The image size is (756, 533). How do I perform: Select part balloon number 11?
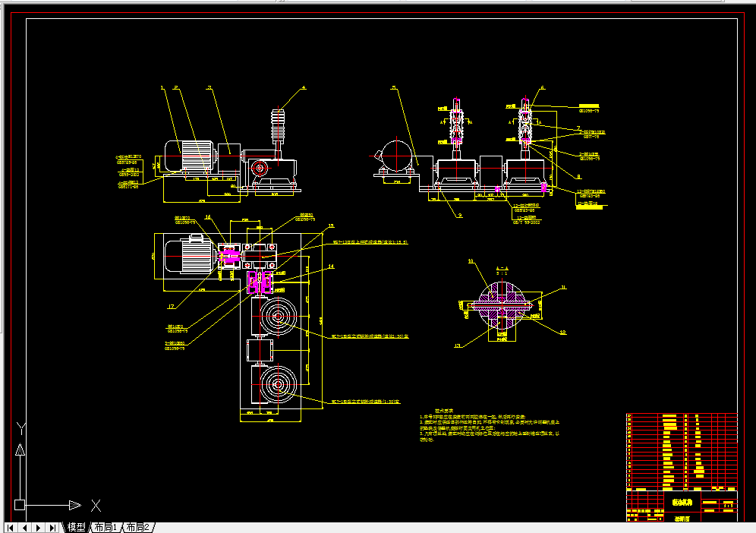(x=563, y=288)
